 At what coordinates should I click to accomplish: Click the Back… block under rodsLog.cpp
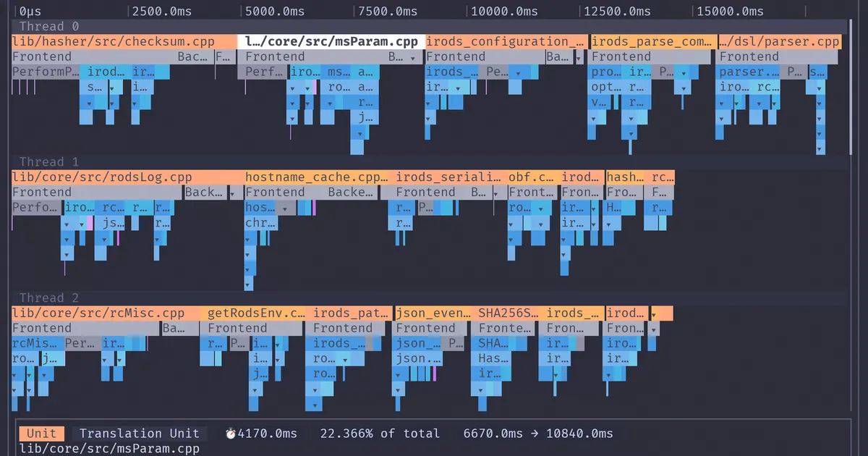205,193
